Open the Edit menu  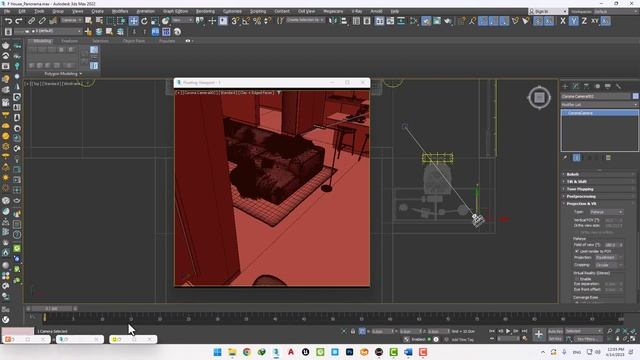coord(22,11)
